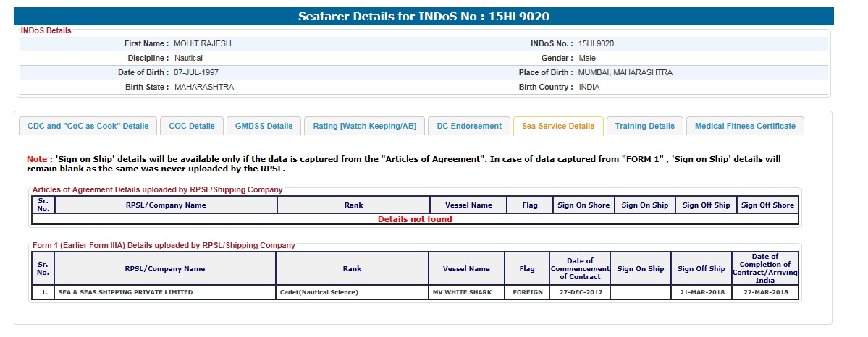Go to the DC Endorsement tab
Screen dimensions: 868x337
pos(469,126)
